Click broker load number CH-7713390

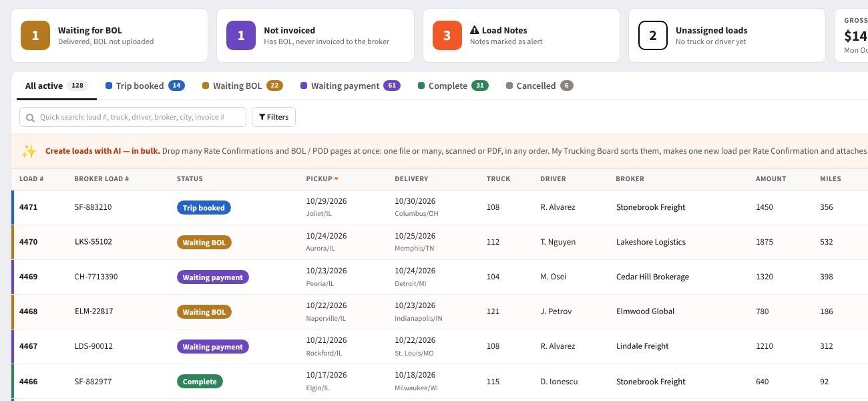pyautogui.click(x=96, y=277)
